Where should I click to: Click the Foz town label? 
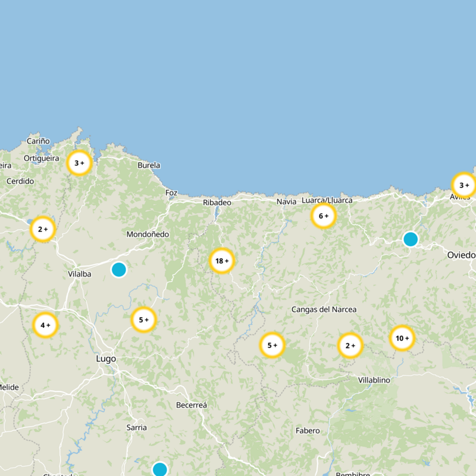click(171, 193)
